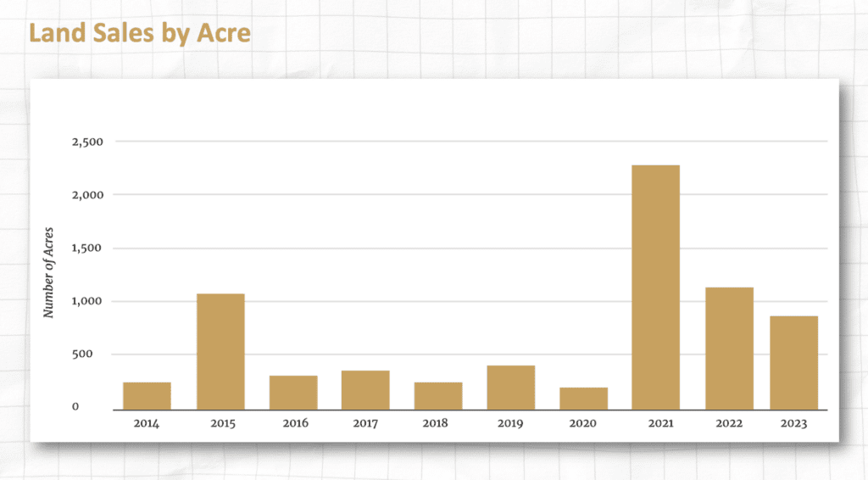This screenshot has width=868, height=480.
Task: Click the 2021 x-axis year label
Action: tap(655, 422)
